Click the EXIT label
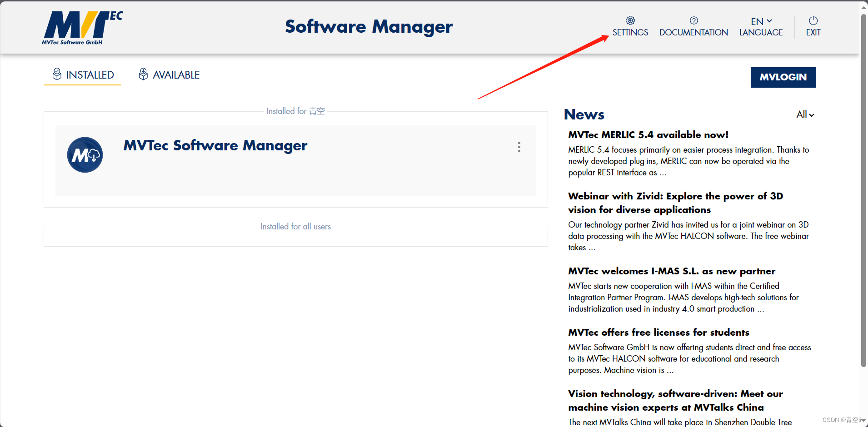 point(813,33)
